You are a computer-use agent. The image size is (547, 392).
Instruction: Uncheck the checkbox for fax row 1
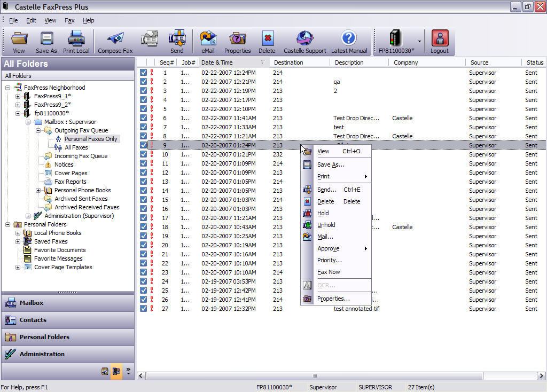point(143,73)
